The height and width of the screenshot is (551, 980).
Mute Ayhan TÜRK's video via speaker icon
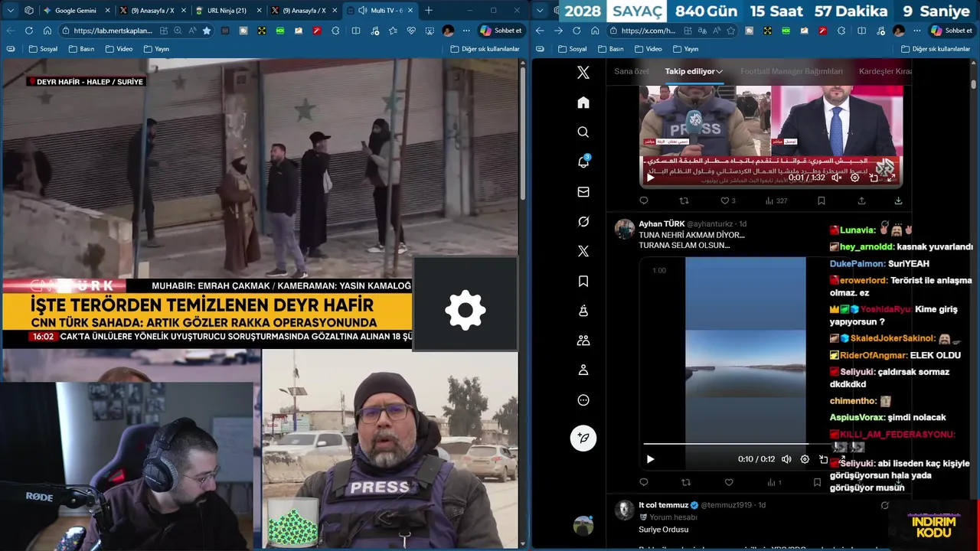[786, 459]
